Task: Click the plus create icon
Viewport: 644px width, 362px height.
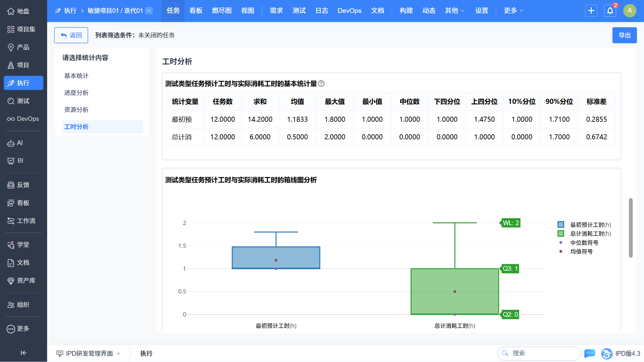Action: (x=591, y=11)
